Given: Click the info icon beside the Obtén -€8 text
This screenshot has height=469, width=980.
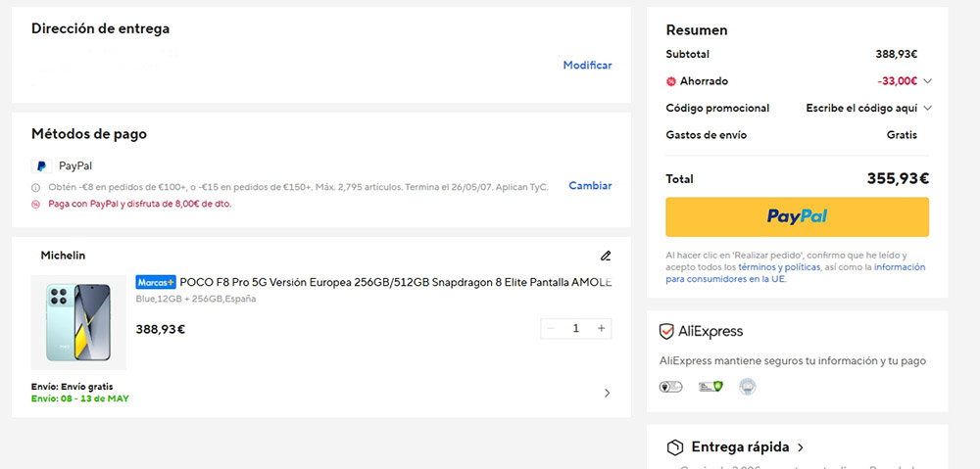Looking at the screenshot, I should 35,187.
